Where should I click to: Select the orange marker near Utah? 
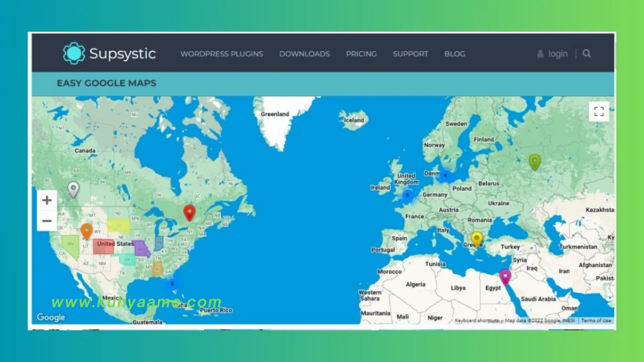pyautogui.click(x=87, y=231)
